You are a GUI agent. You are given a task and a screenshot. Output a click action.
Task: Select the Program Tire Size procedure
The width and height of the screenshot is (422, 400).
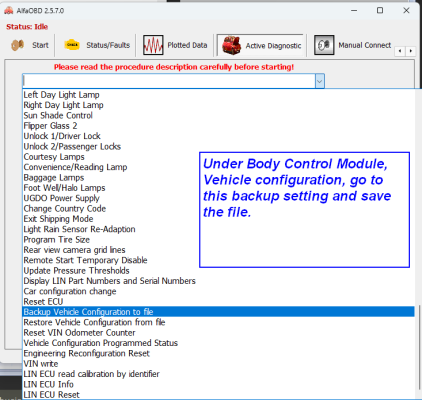57,239
